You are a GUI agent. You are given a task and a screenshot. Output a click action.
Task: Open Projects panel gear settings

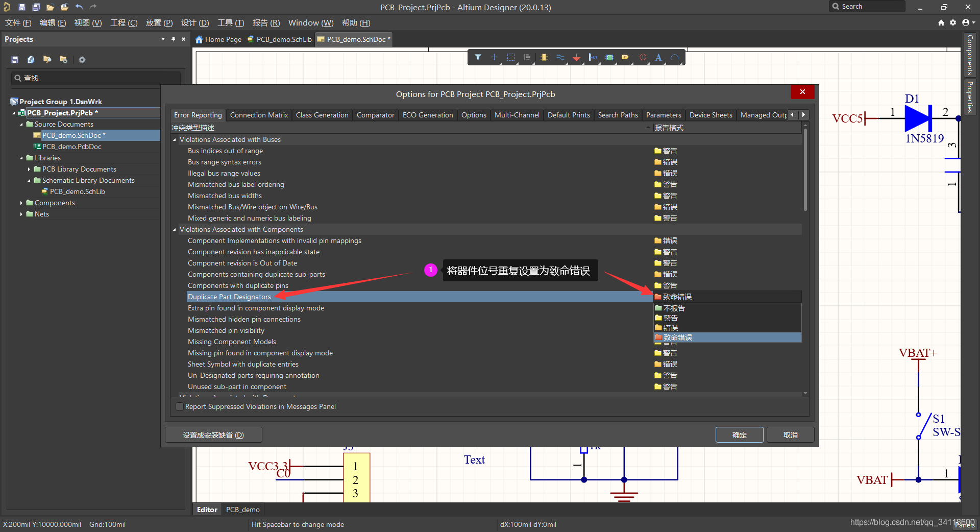click(x=82, y=60)
